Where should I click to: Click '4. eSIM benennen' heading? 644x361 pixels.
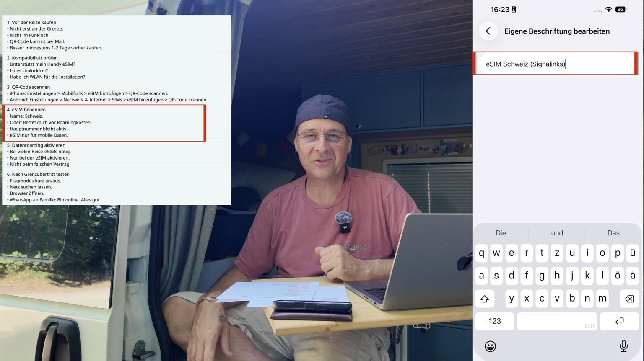pyautogui.click(x=26, y=110)
